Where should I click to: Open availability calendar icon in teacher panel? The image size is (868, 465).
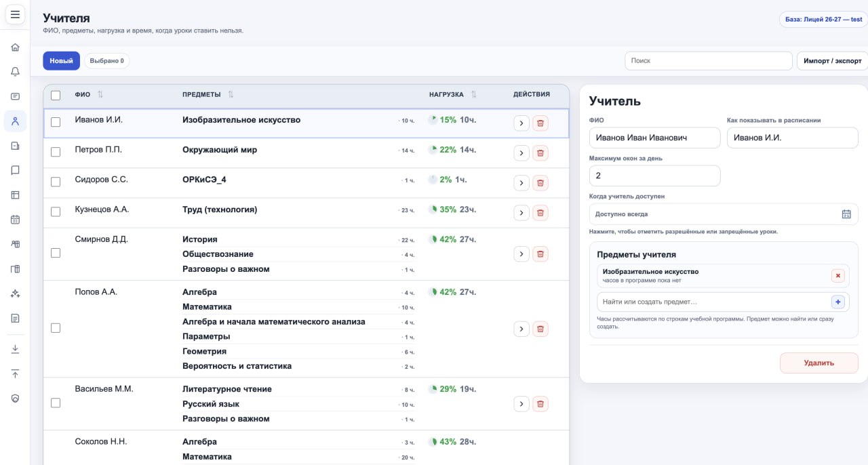coord(846,214)
